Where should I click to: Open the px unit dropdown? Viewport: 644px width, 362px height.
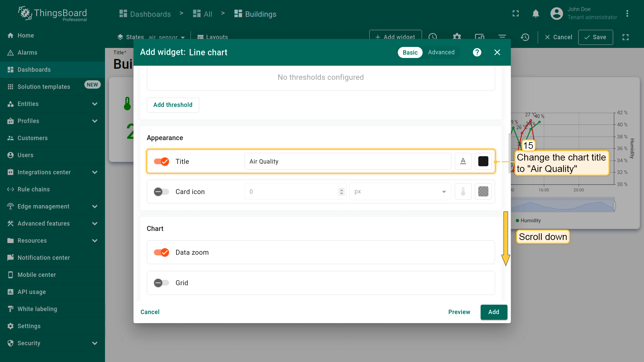coord(400,192)
